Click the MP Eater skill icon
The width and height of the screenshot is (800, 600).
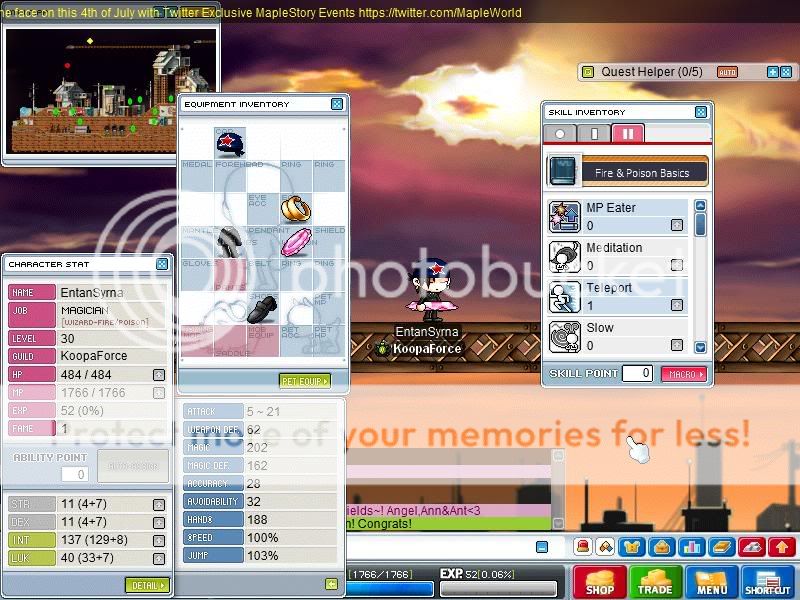coord(565,215)
